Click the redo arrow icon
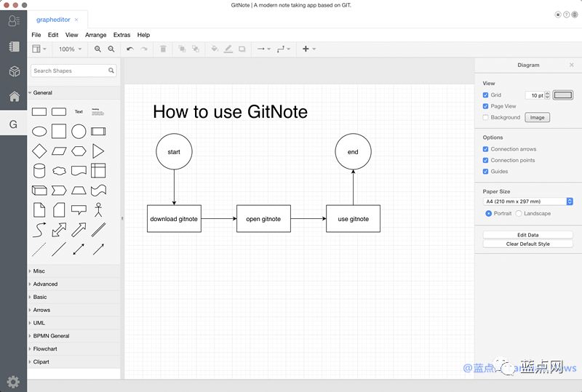 144,49
